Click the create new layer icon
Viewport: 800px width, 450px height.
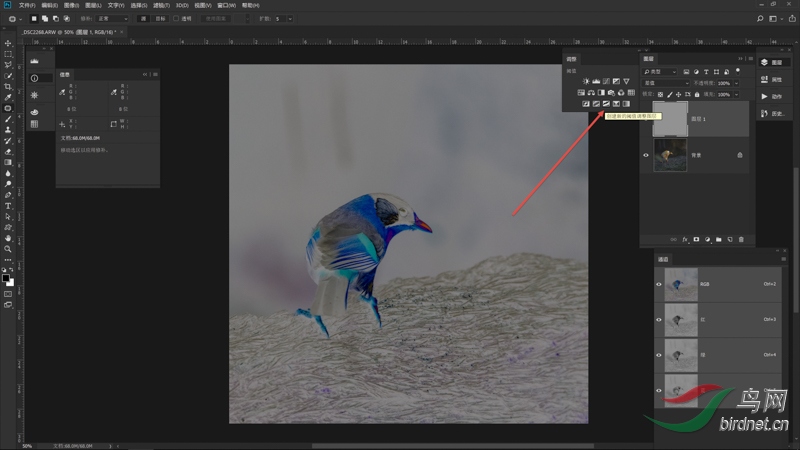click(730, 240)
